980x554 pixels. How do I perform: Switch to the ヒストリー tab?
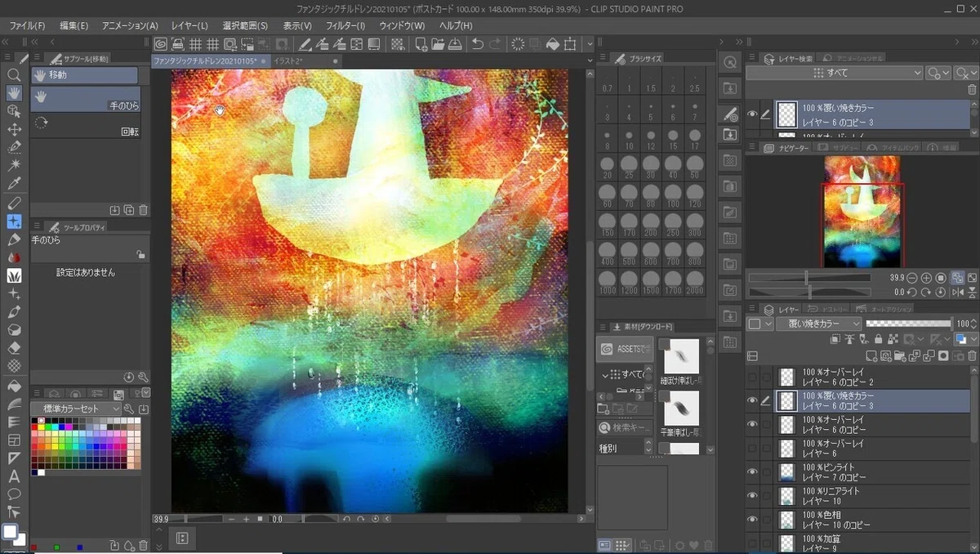(x=827, y=309)
